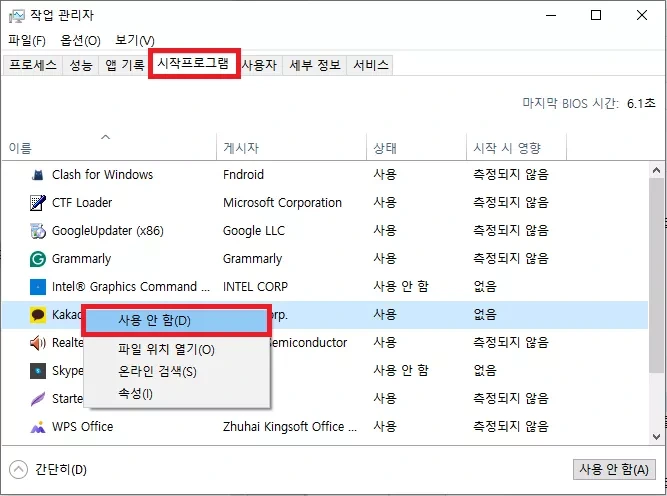The height and width of the screenshot is (496, 667).
Task: Click the GoogleUpdater icon
Action: tap(38, 231)
